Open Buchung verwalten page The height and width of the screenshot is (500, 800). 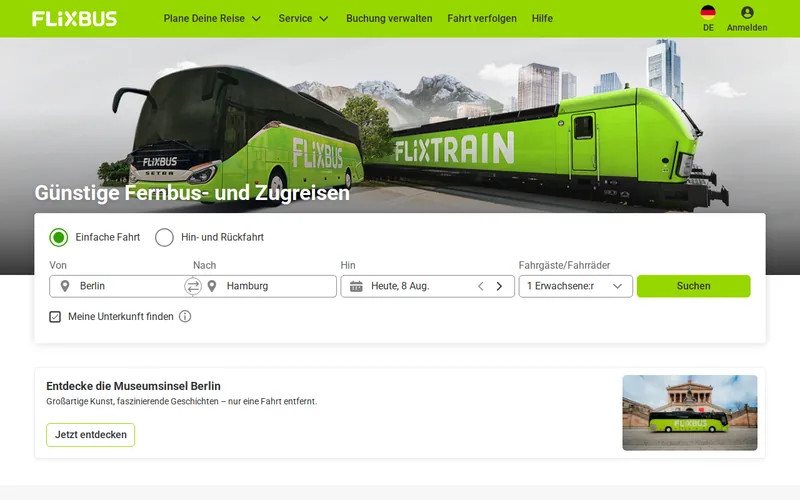pyautogui.click(x=389, y=18)
